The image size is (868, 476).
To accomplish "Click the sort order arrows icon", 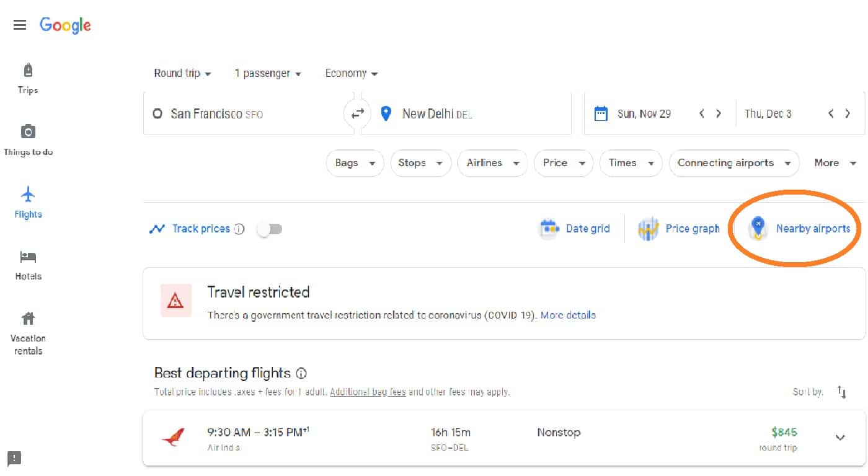I will (841, 392).
